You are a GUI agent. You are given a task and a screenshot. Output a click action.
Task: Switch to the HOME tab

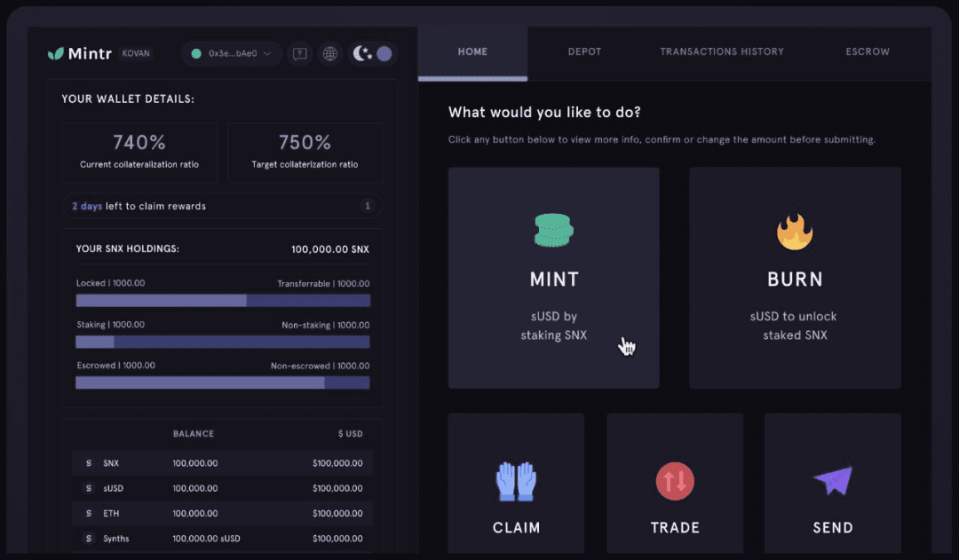tap(472, 52)
